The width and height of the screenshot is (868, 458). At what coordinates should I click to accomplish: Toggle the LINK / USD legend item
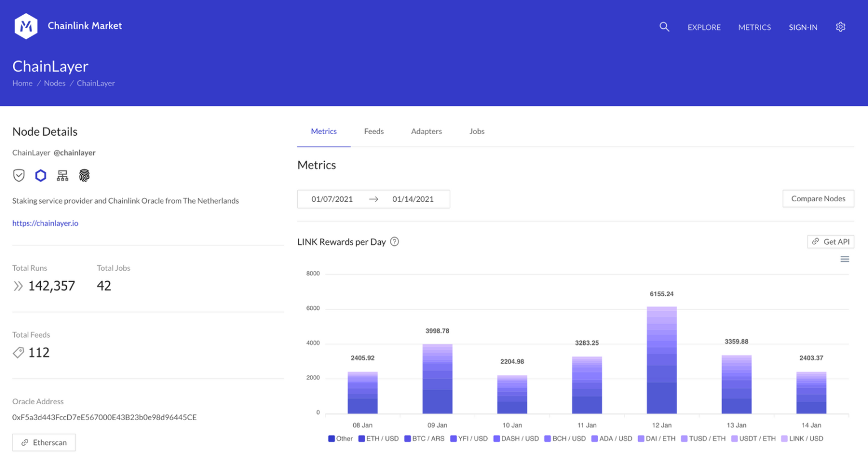point(805,438)
